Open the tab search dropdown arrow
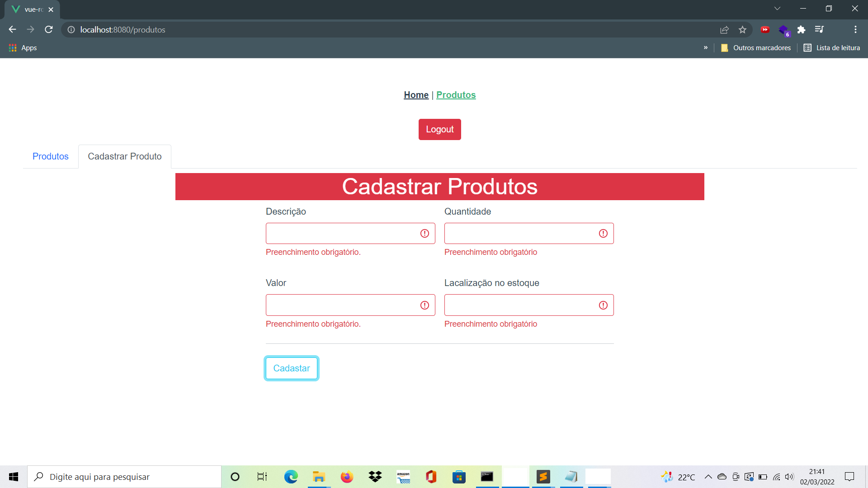The width and height of the screenshot is (868, 488). pyautogui.click(x=777, y=8)
